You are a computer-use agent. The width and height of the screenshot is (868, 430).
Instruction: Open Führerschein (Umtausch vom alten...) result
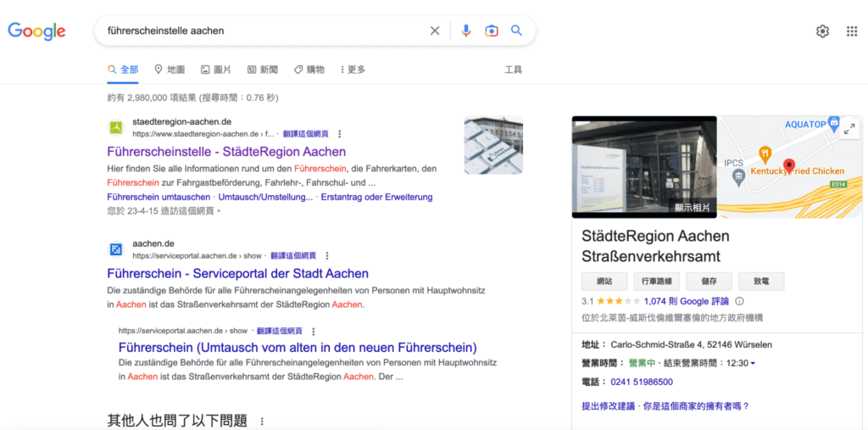[x=298, y=348]
